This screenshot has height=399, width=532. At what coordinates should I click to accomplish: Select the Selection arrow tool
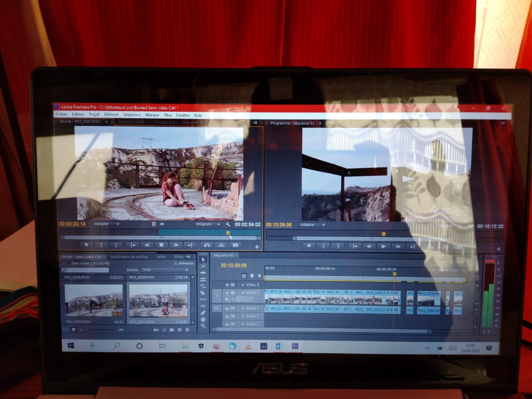click(203, 260)
